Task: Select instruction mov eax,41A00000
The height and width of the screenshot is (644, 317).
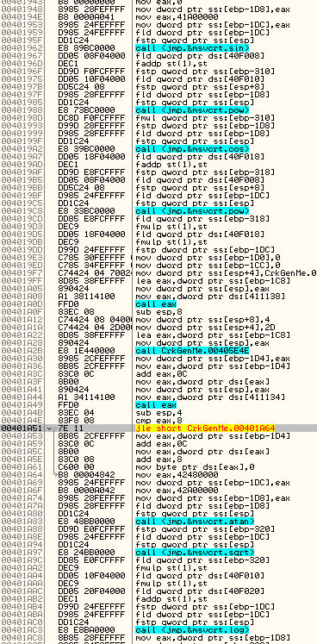Action: click(177, 17)
